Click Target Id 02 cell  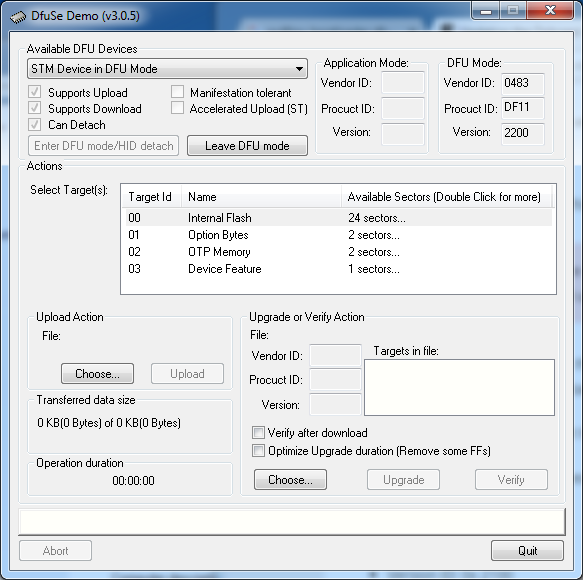[134, 252]
